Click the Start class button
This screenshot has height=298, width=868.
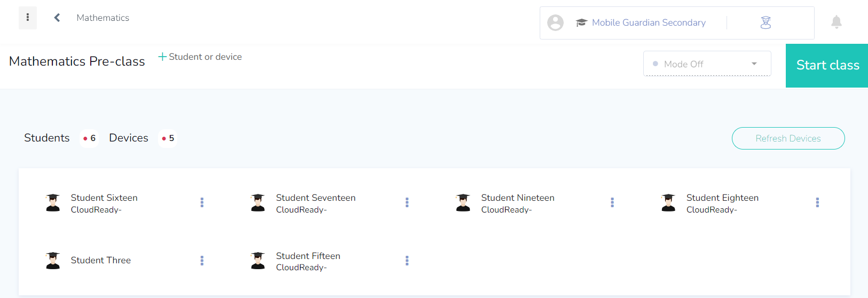coord(827,66)
